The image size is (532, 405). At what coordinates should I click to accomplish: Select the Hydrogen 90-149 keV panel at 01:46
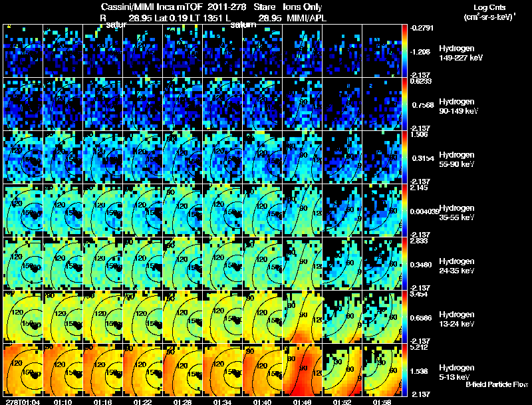pyautogui.click(x=303, y=104)
